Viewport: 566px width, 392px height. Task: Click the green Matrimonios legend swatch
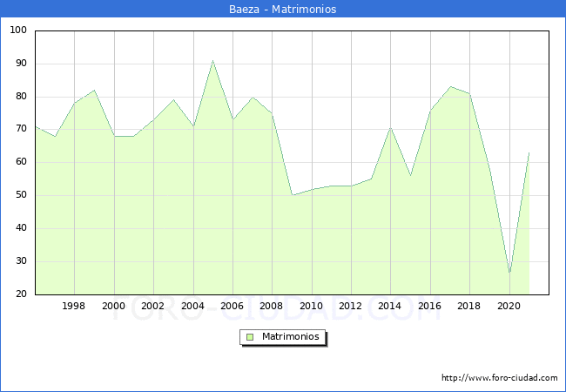point(250,337)
